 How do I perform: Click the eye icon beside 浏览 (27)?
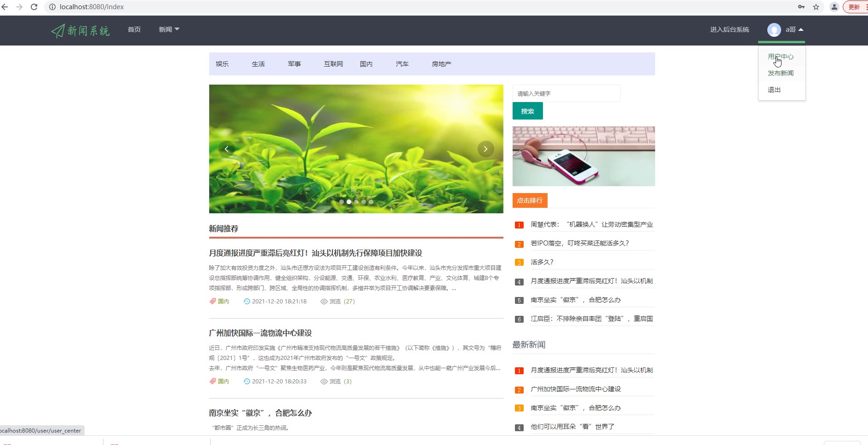tap(324, 302)
